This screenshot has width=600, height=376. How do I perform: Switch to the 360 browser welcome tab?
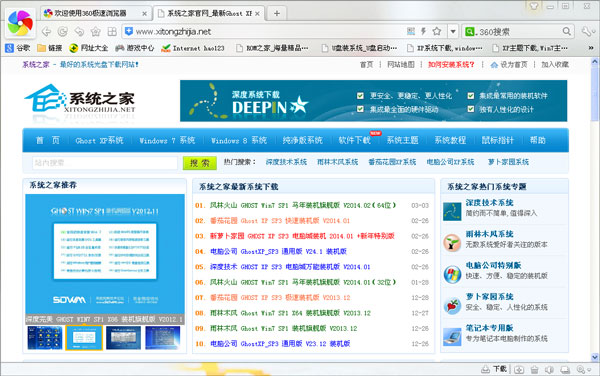(95, 13)
